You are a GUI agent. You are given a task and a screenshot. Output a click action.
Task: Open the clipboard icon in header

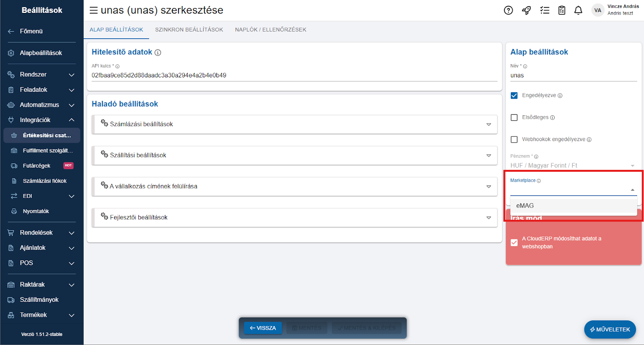pos(562,10)
